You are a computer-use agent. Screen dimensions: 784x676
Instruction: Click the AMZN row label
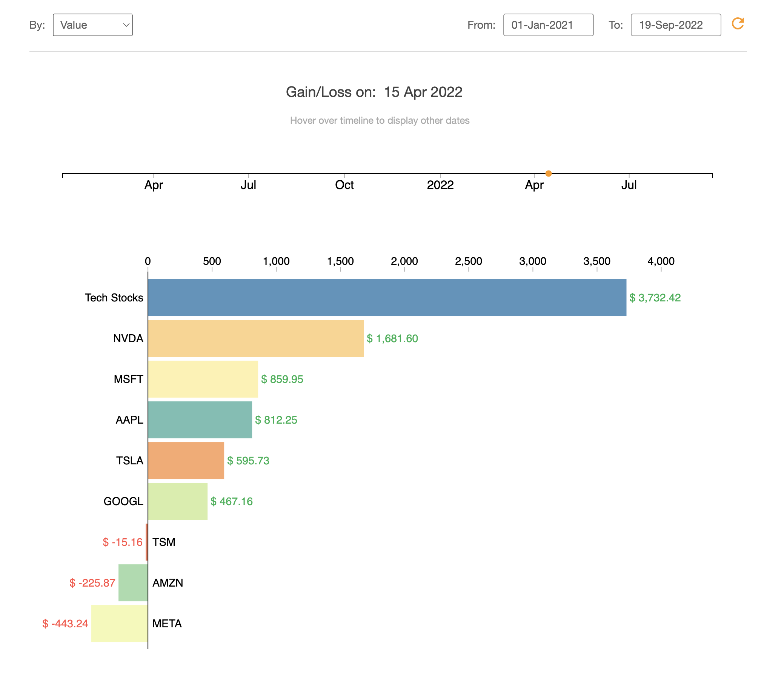(168, 582)
